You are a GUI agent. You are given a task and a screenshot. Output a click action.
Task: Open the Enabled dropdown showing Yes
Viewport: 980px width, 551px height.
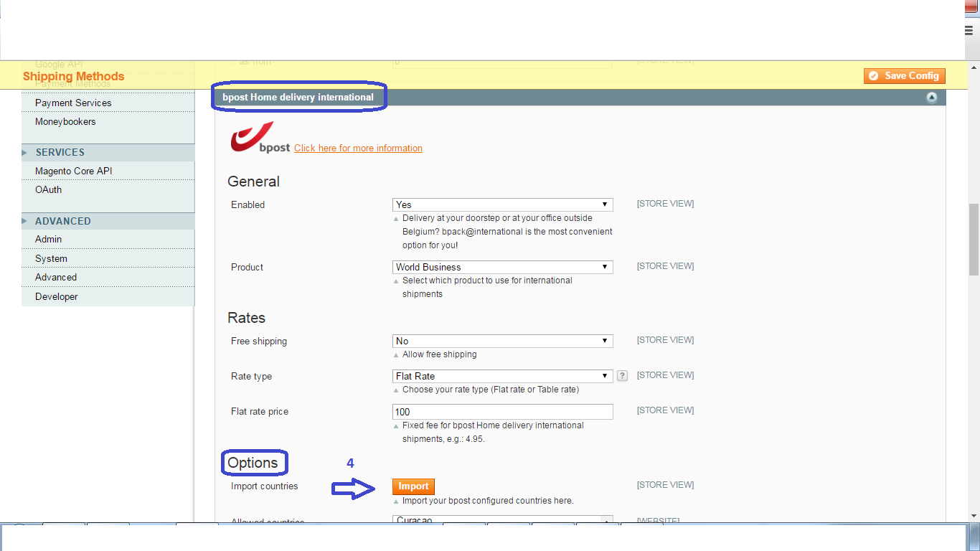502,204
